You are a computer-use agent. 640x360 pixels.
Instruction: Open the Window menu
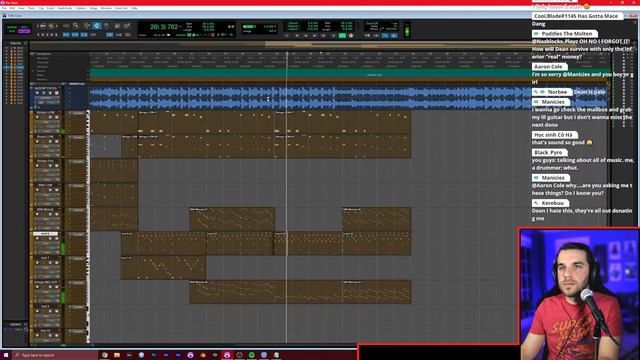106,8
